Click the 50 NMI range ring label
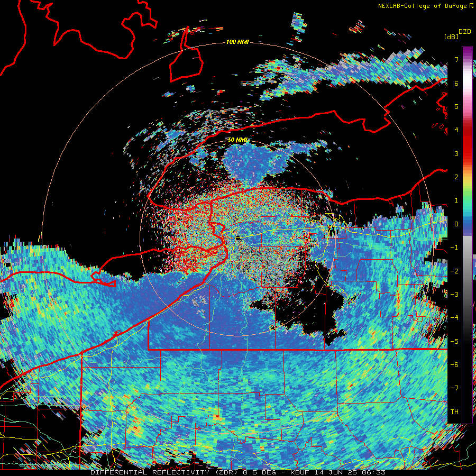Image resolution: width=476 pixels, height=476 pixels. tap(238, 140)
